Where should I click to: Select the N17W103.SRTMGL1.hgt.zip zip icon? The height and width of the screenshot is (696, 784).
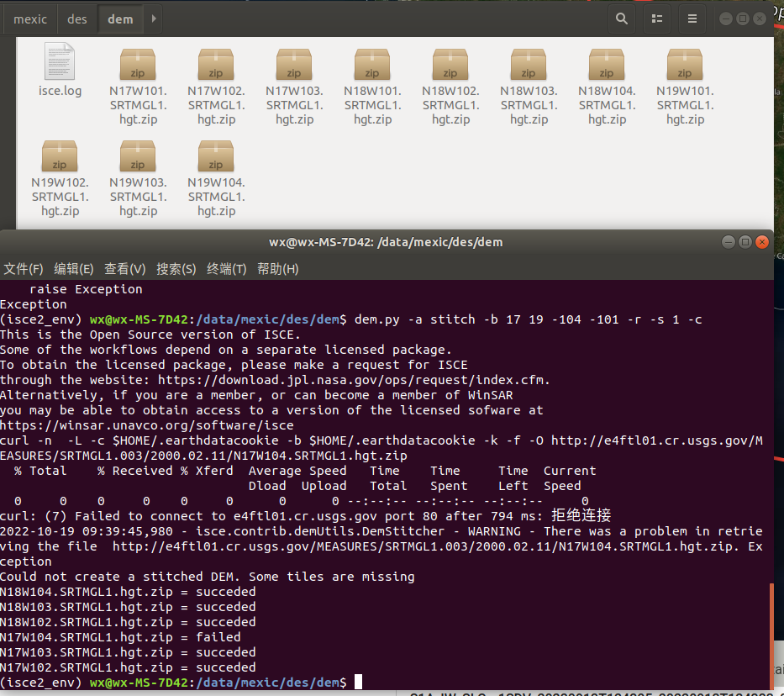tap(293, 64)
